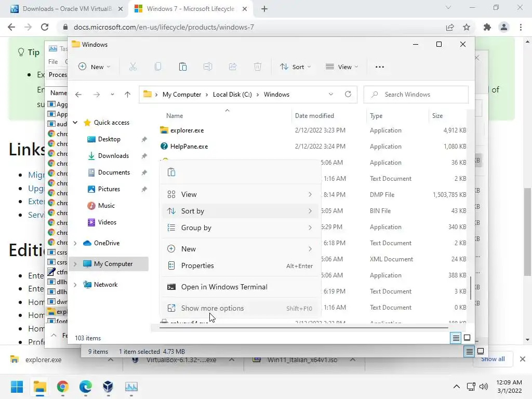Screen dimensions: 532x399
Task: Click My Computer in the breadcrumb path
Action: 182,95
